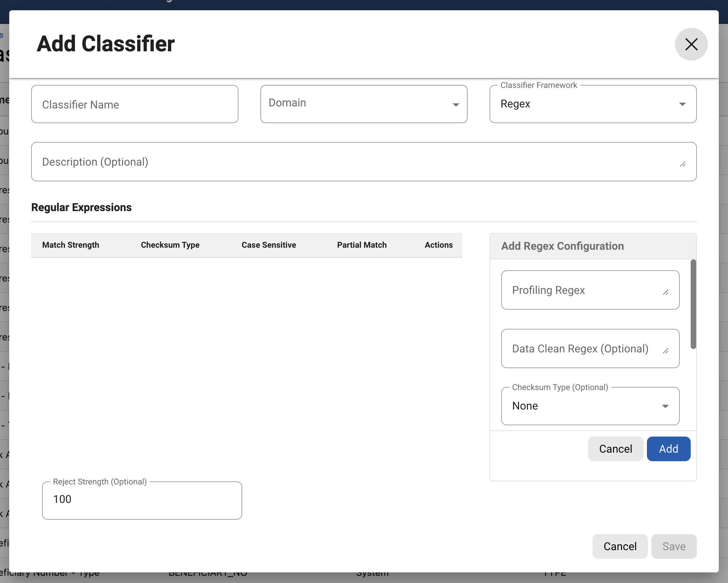This screenshot has width=728, height=583.
Task: Open the Domain dropdown
Action: coord(456,104)
